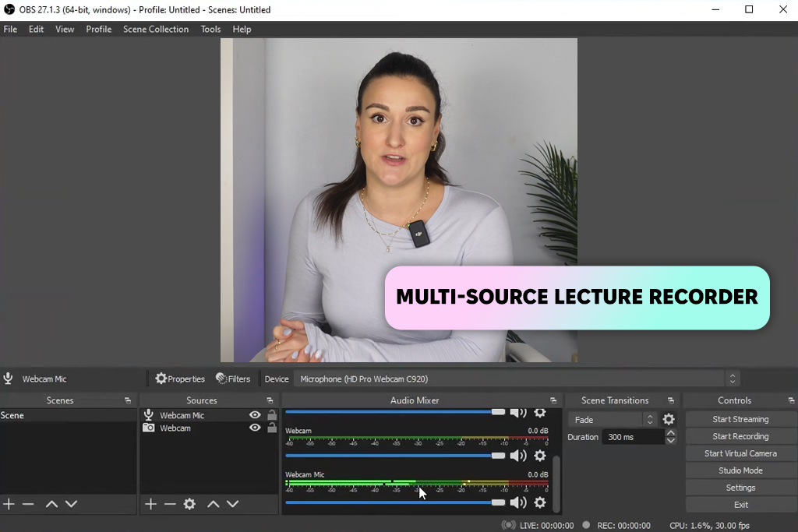
Task: Adjust the top mixer channel volume slider
Action: pos(395,412)
